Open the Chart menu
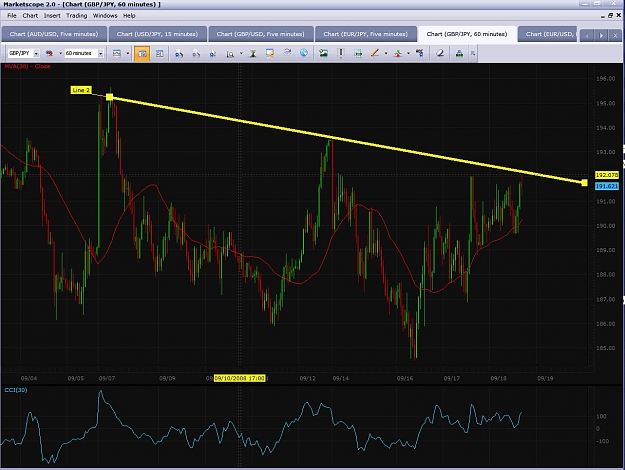 pyautogui.click(x=30, y=16)
